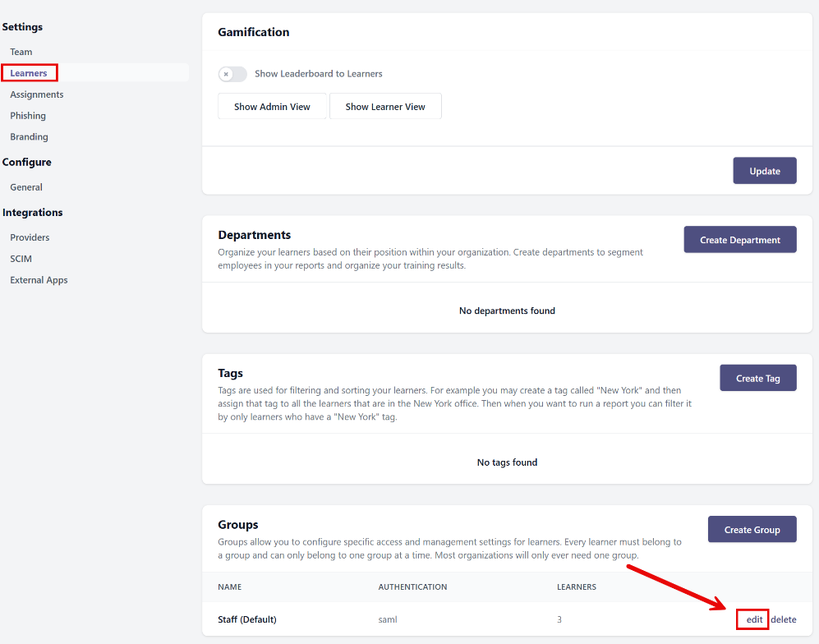Click the Show Admin View button

point(272,107)
